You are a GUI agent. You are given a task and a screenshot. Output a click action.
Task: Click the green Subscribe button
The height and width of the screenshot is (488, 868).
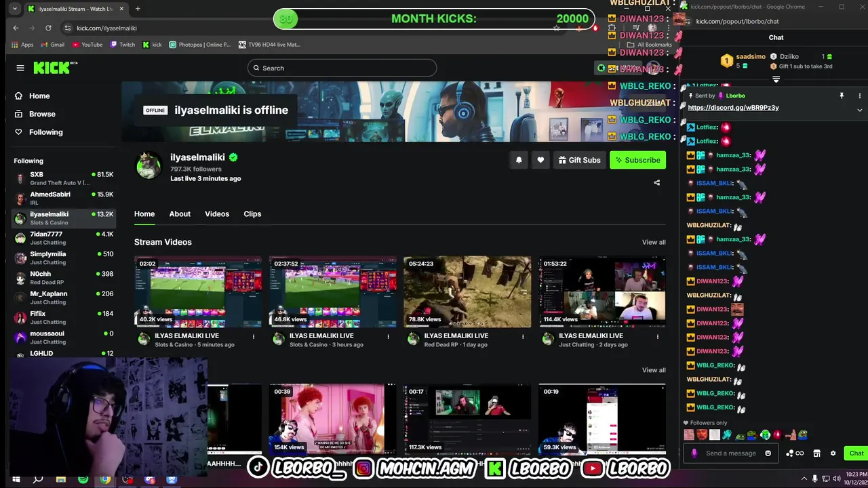[x=637, y=160]
